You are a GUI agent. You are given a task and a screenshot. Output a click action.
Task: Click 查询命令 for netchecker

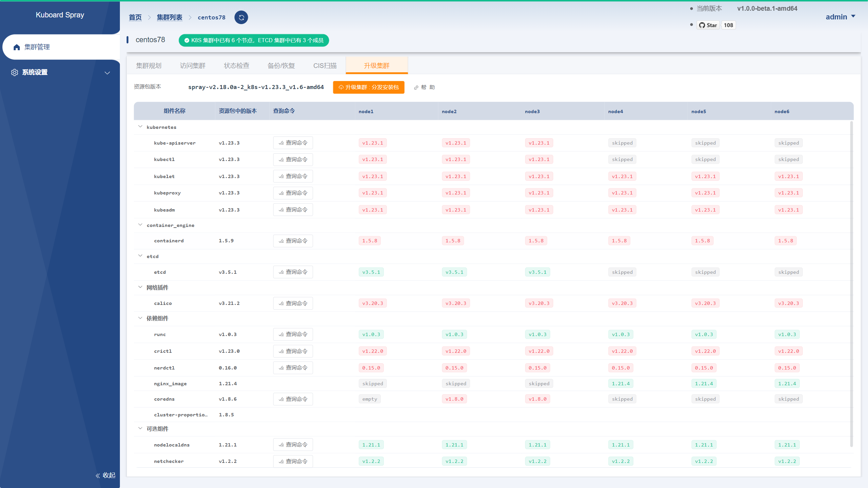tap(293, 462)
